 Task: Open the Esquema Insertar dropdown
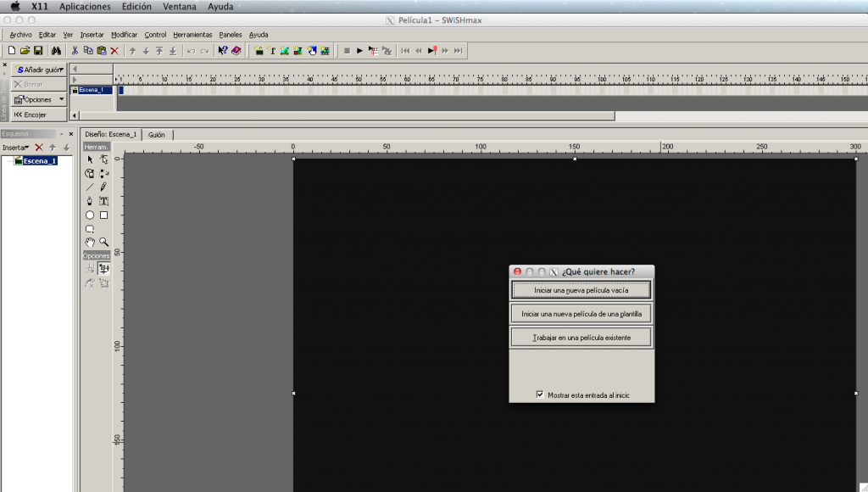(x=15, y=148)
